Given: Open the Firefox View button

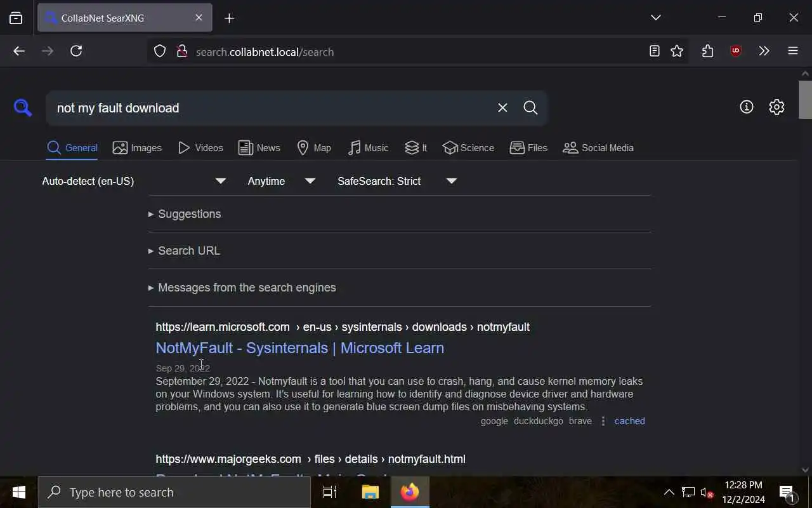Looking at the screenshot, I should coord(16,18).
